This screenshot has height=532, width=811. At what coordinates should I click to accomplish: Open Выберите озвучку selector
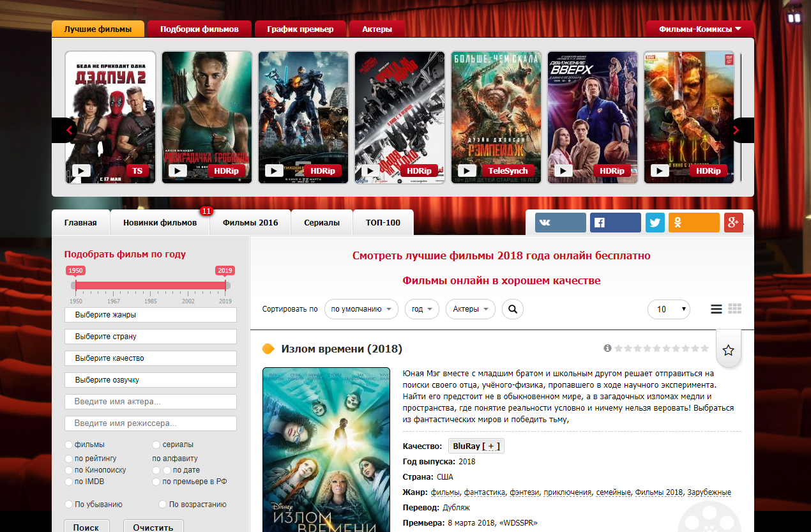(151, 380)
